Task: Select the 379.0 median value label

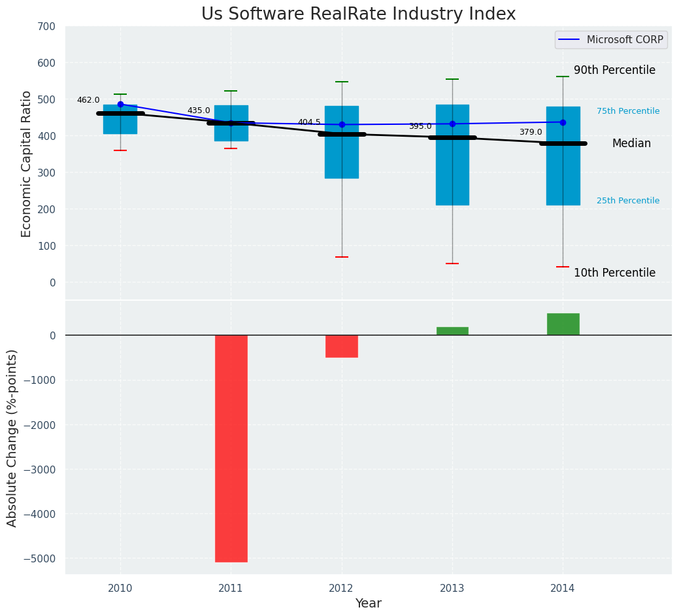Action: click(531, 132)
